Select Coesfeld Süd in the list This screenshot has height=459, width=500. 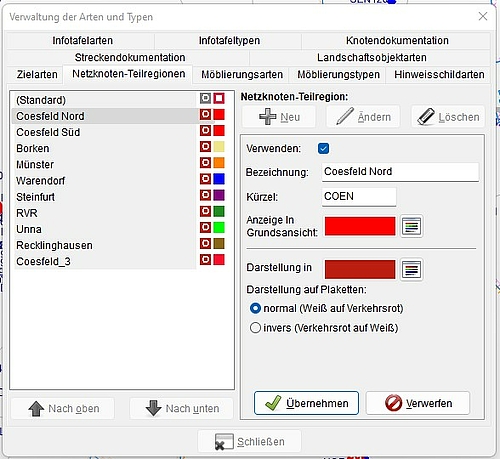pyautogui.click(x=104, y=132)
